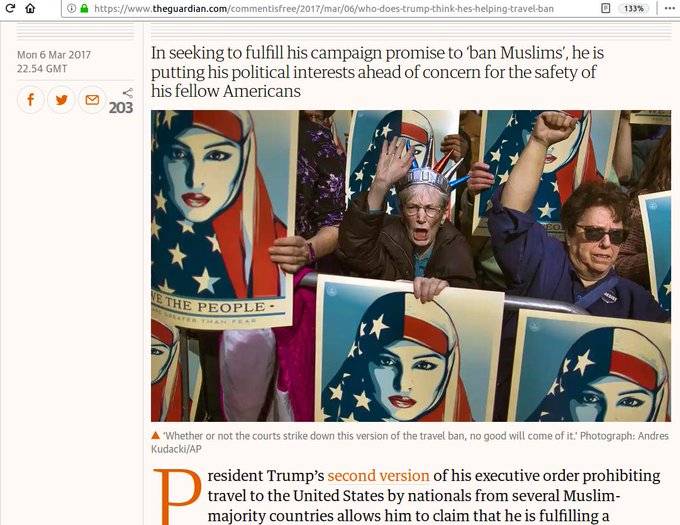Reload the page with the refresh icon
Screen dimensions: 680x525
click(10, 8)
